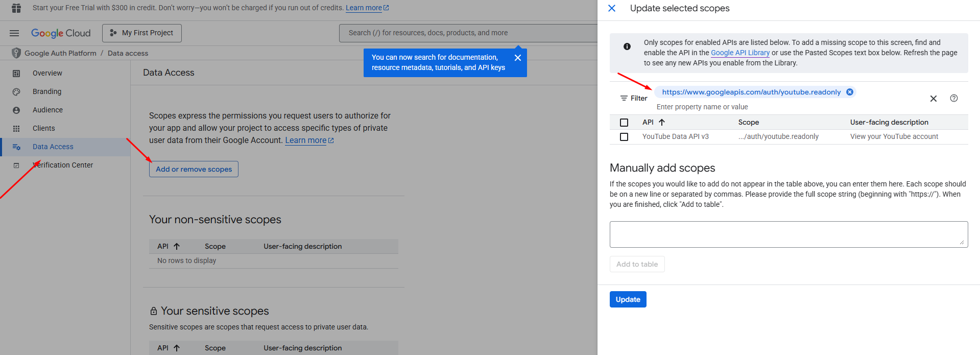The width and height of the screenshot is (980, 355).
Task: Sort sensitive scopes by API column
Action: 176,348
